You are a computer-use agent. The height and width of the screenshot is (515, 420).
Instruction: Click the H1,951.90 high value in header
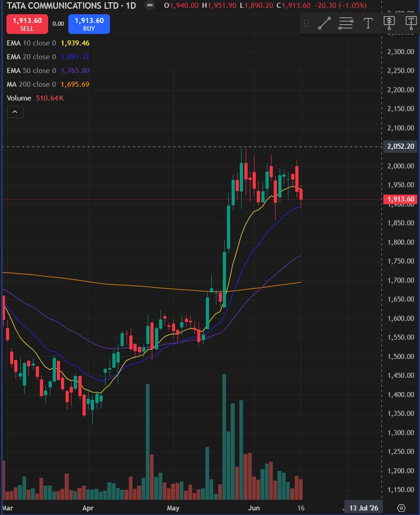tap(219, 5)
